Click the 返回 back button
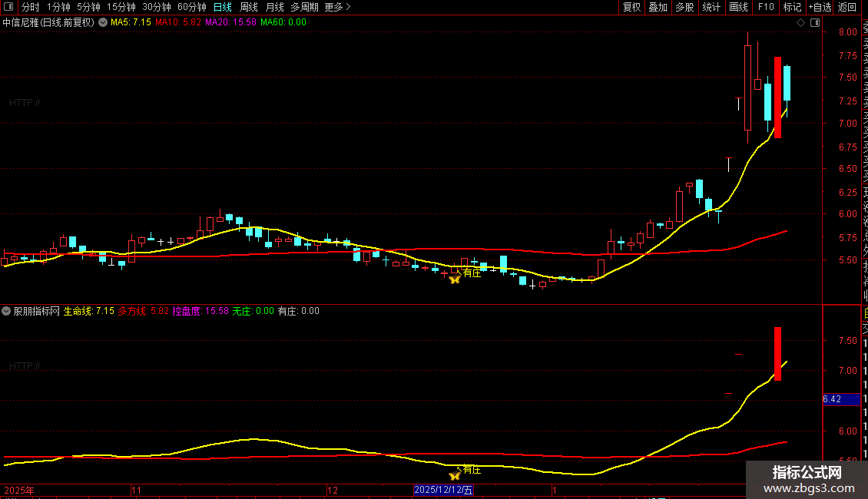 click(847, 7)
